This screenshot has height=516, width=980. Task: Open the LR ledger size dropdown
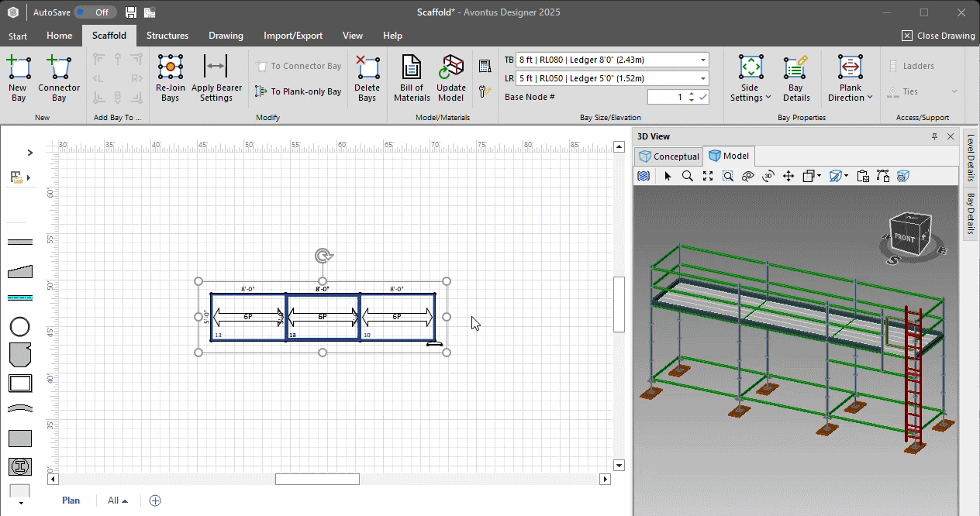point(702,78)
